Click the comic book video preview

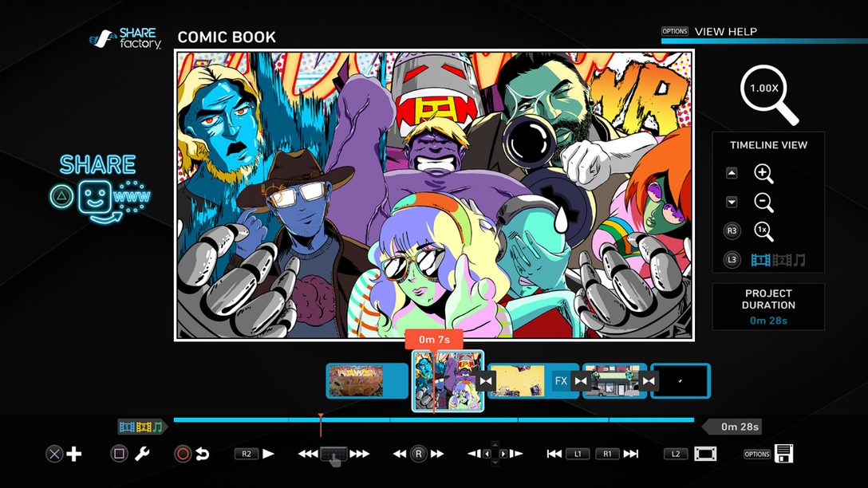tap(434, 195)
